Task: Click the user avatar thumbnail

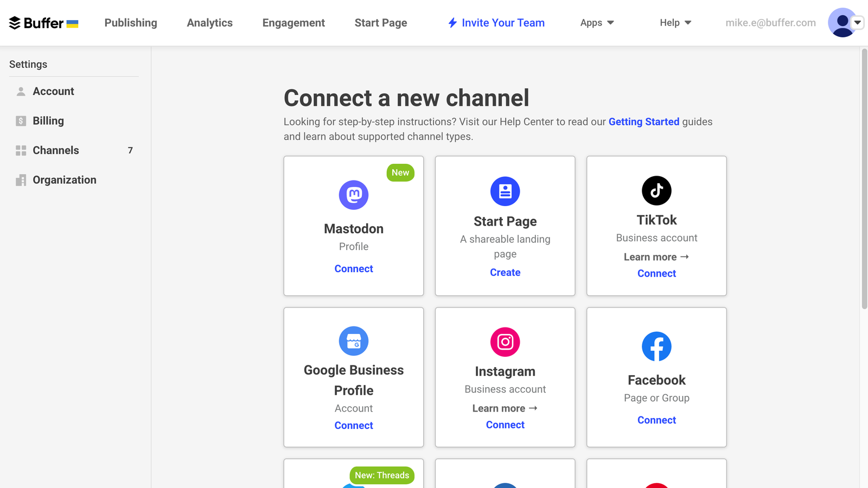Action: [x=841, y=23]
